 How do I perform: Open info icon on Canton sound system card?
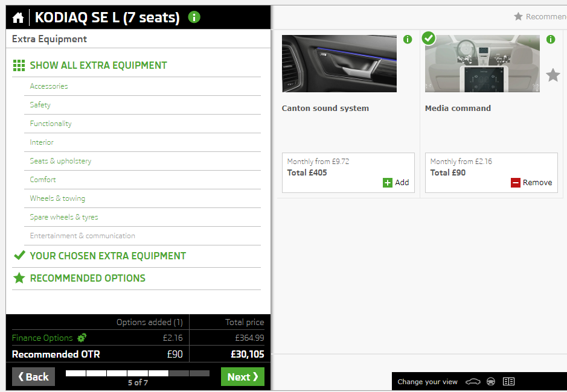pyautogui.click(x=408, y=39)
